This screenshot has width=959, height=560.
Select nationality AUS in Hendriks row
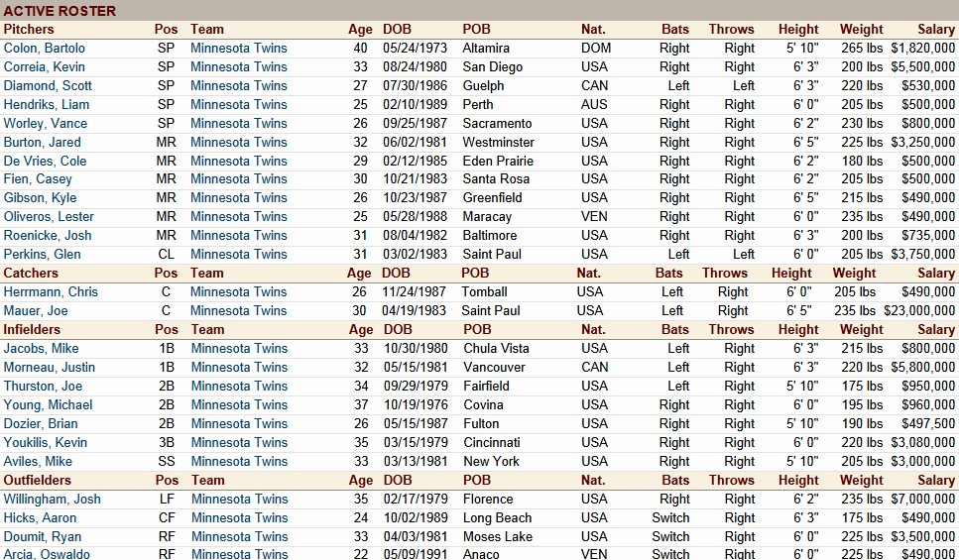594,105
